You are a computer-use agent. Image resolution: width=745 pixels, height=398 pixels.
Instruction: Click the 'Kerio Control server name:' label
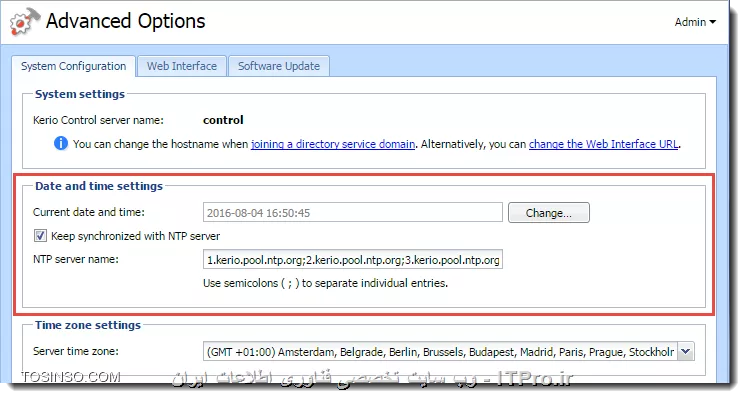(98, 120)
